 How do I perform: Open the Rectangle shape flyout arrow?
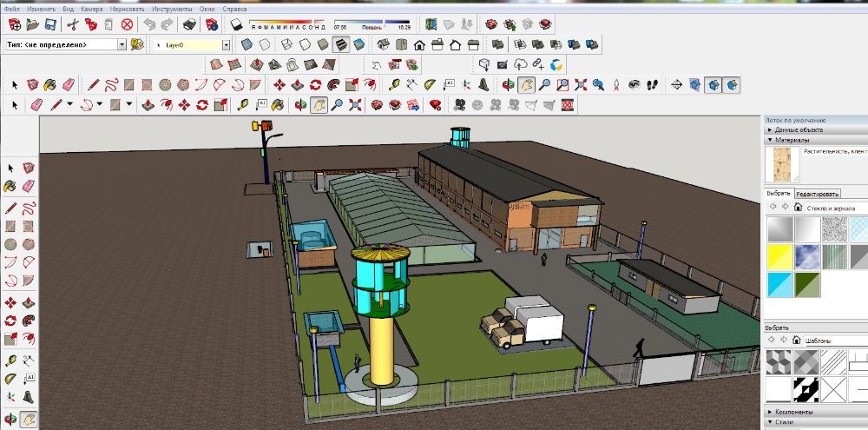[x=129, y=104]
